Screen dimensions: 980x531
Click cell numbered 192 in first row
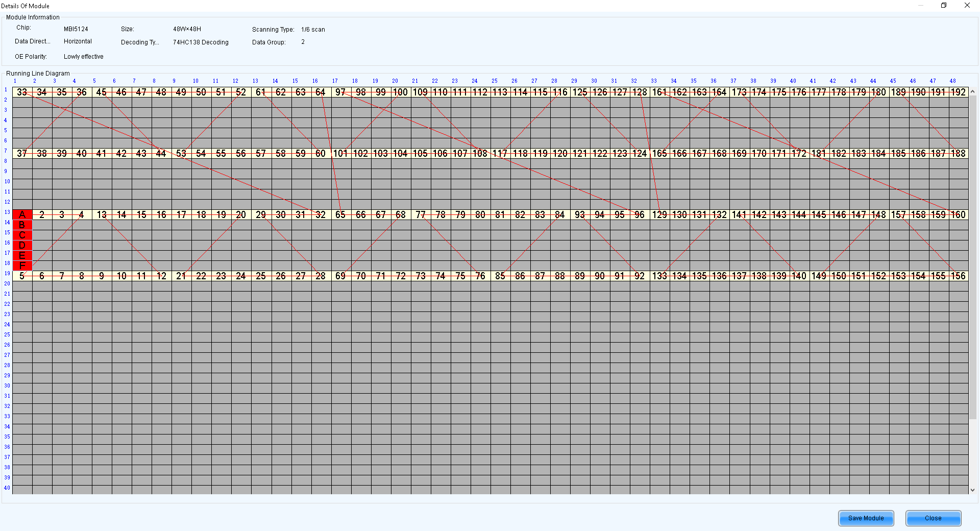tap(959, 92)
